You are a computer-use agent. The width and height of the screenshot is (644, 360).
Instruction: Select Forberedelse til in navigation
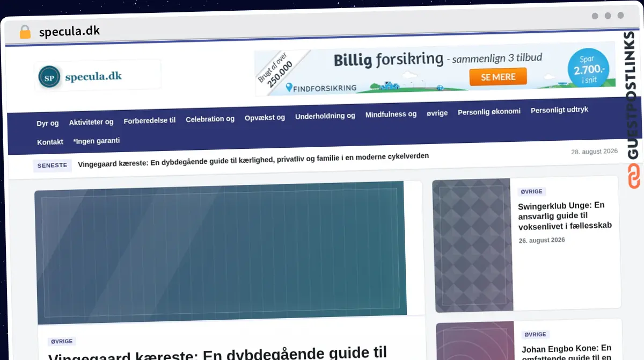[x=150, y=120]
